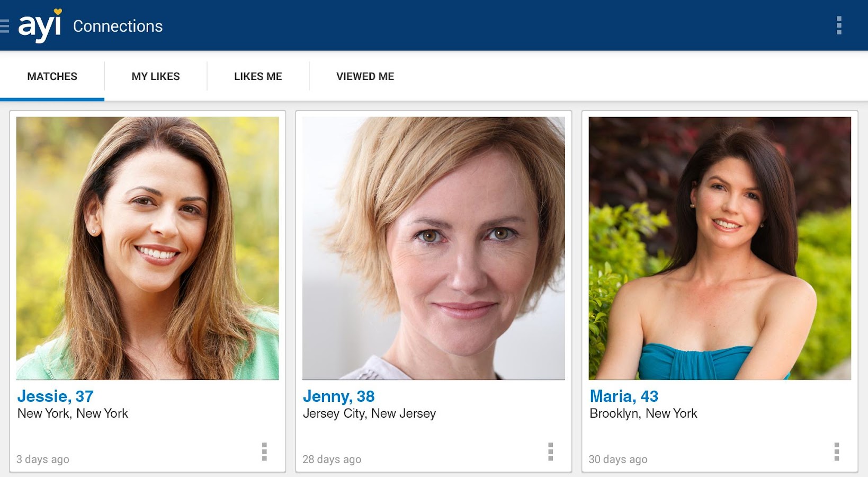Tap Maria's location Brooklyn, New York
The image size is (868, 477).
[x=643, y=413]
